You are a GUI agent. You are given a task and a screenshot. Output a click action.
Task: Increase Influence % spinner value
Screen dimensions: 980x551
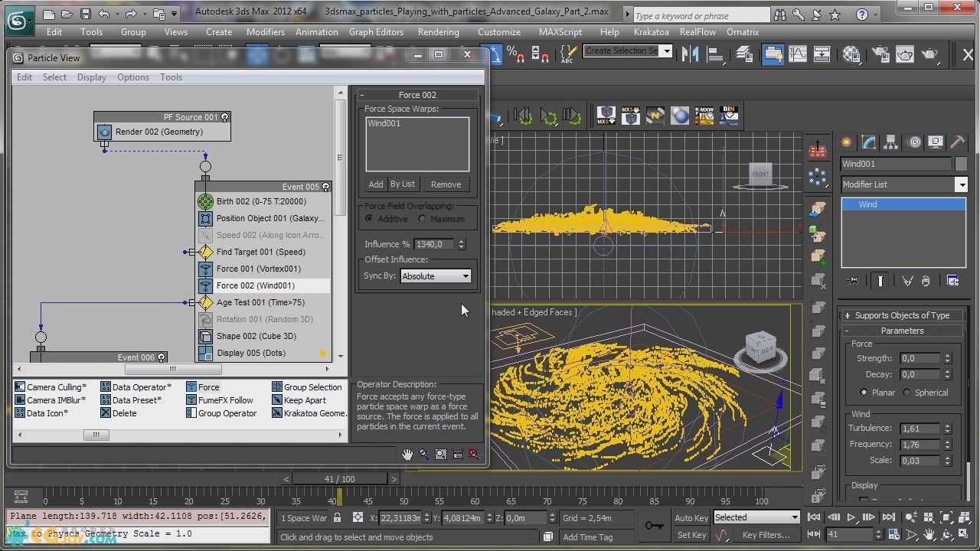click(461, 242)
